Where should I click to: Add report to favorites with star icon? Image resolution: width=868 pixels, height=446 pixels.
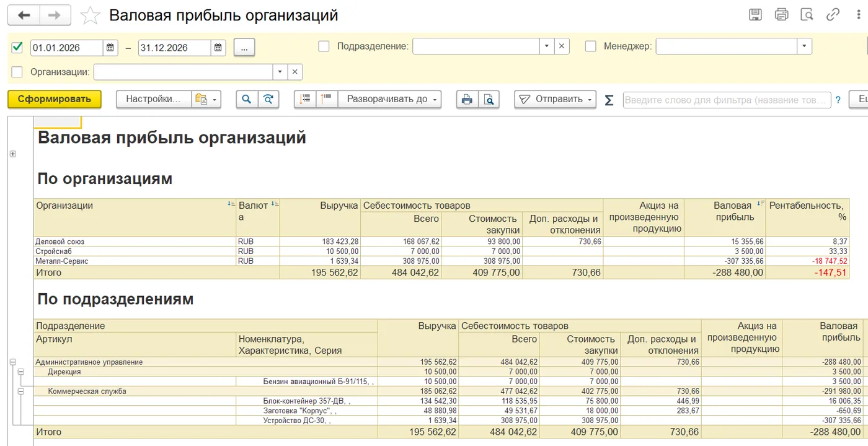tap(91, 15)
